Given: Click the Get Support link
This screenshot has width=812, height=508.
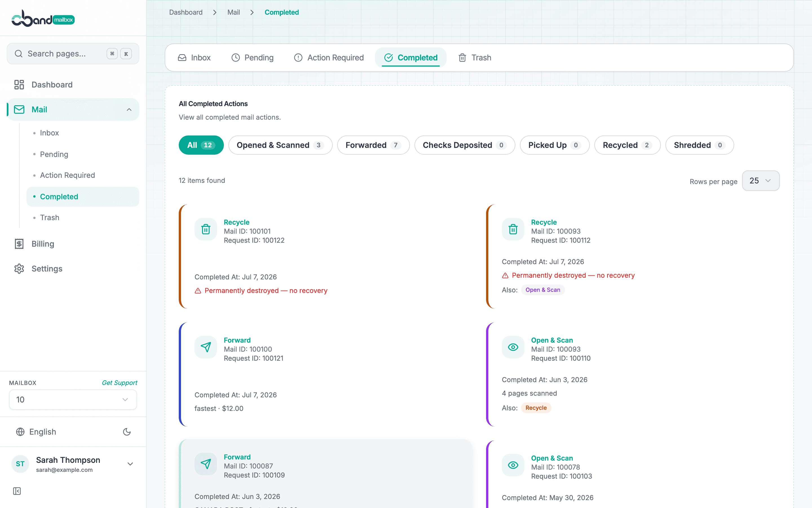Looking at the screenshot, I should click(120, 383).
